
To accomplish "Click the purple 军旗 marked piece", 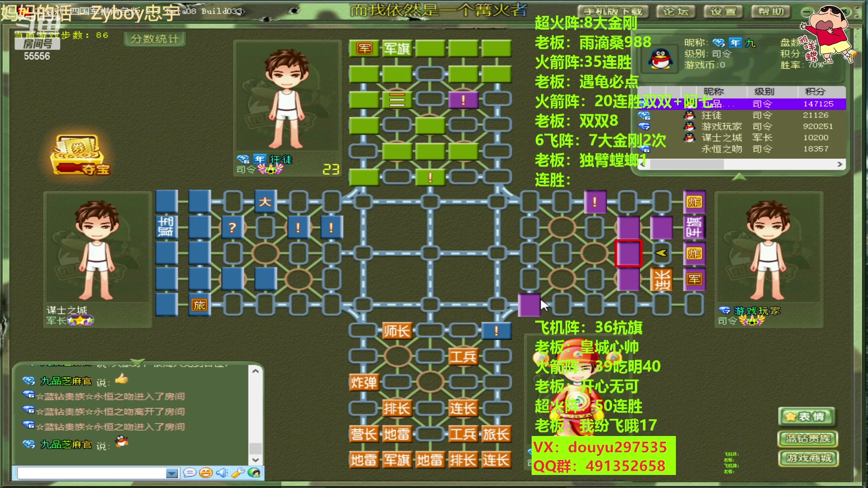I will point(694,227).
